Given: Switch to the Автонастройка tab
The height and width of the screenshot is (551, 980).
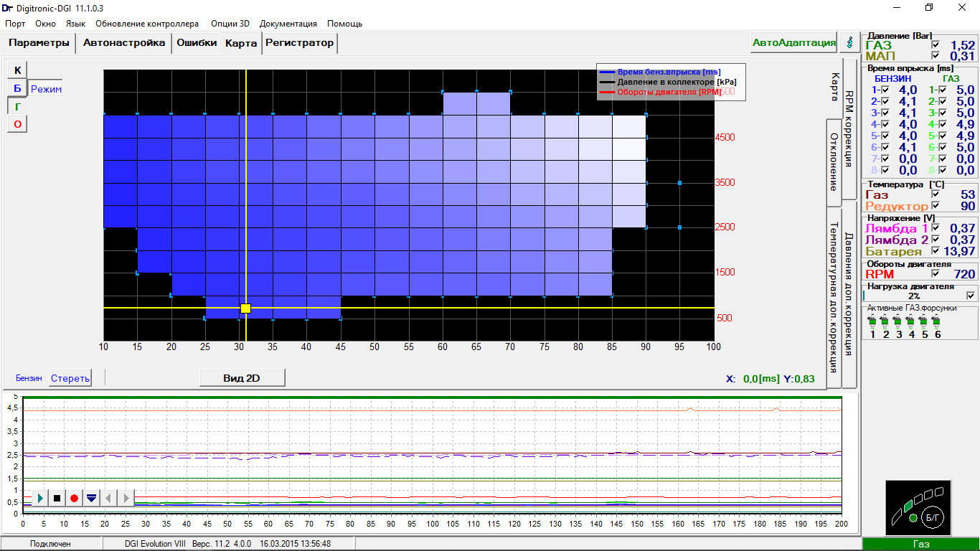Looking at the screenshot, I should pyautogui.click(x=124, y=42).
